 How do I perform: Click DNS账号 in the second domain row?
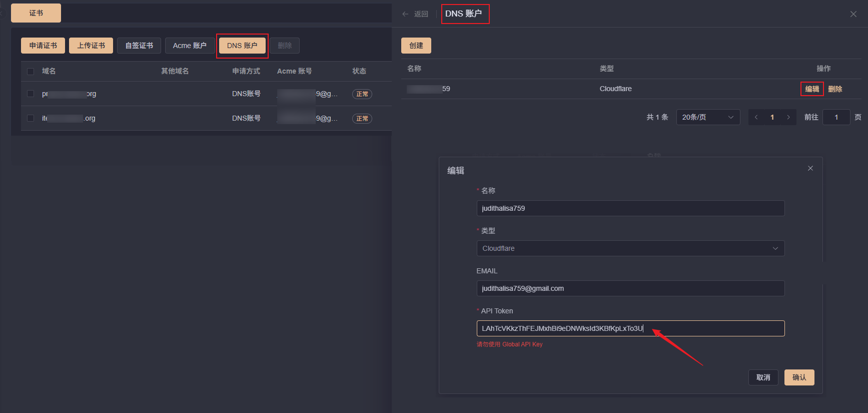246,118
